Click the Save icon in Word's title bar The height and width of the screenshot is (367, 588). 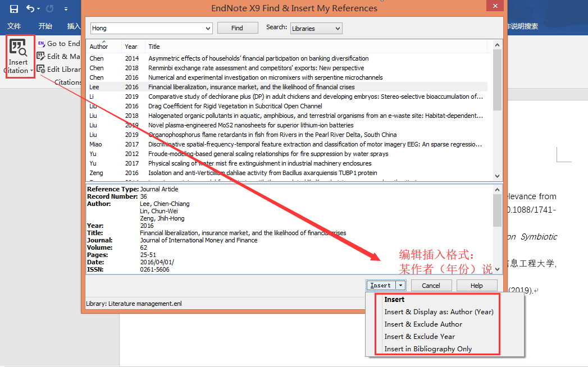pyautogui.click(x=14, y=8)
